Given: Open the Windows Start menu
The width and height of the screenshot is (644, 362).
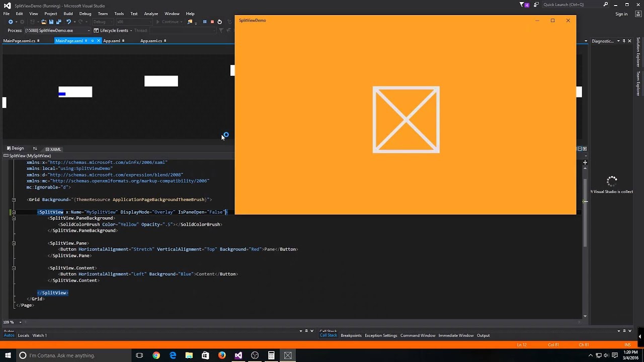Looking at the screenshot, I should click(7, 355).
